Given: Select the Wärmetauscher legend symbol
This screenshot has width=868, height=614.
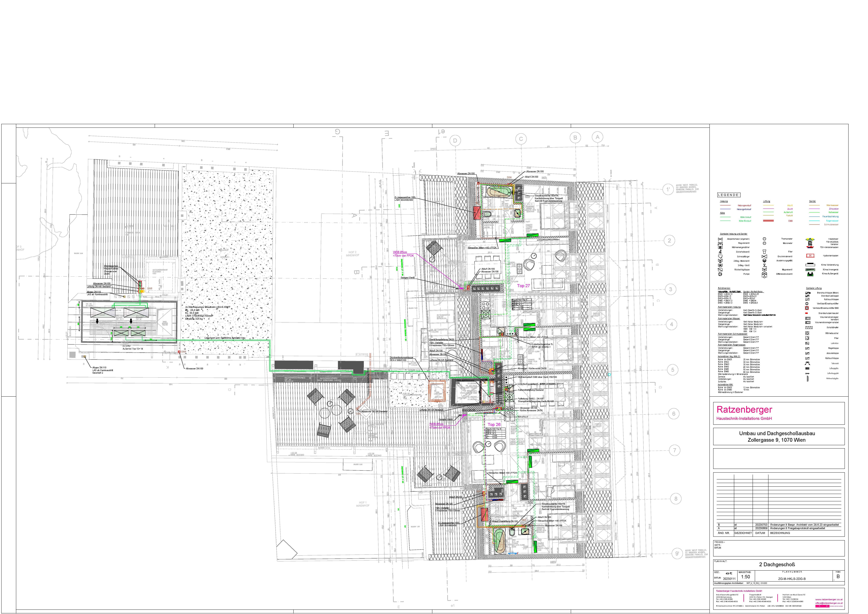Looking at the screenshot, I should point(807,333).
